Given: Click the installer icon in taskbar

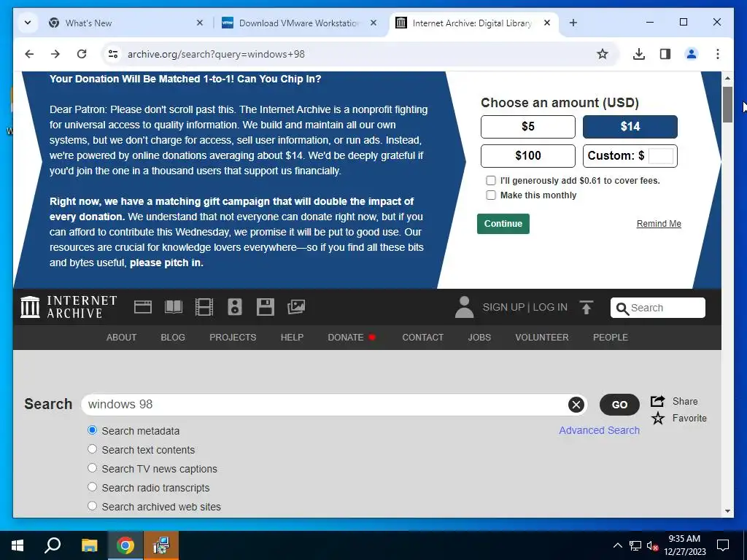Looking at the screenshot, I should [161, 545].
